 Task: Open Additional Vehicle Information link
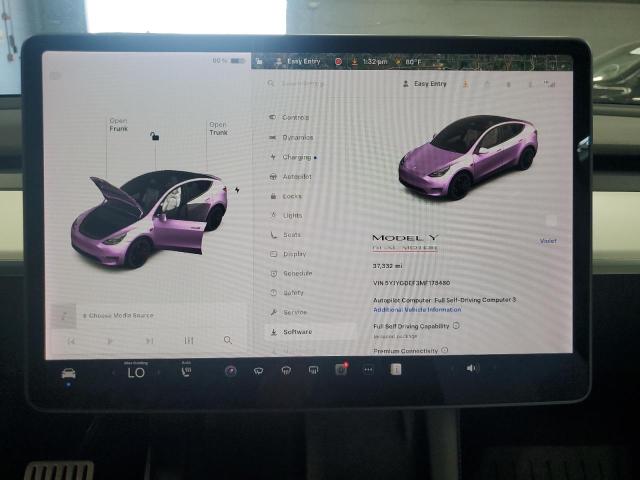[x=417, y=310]
